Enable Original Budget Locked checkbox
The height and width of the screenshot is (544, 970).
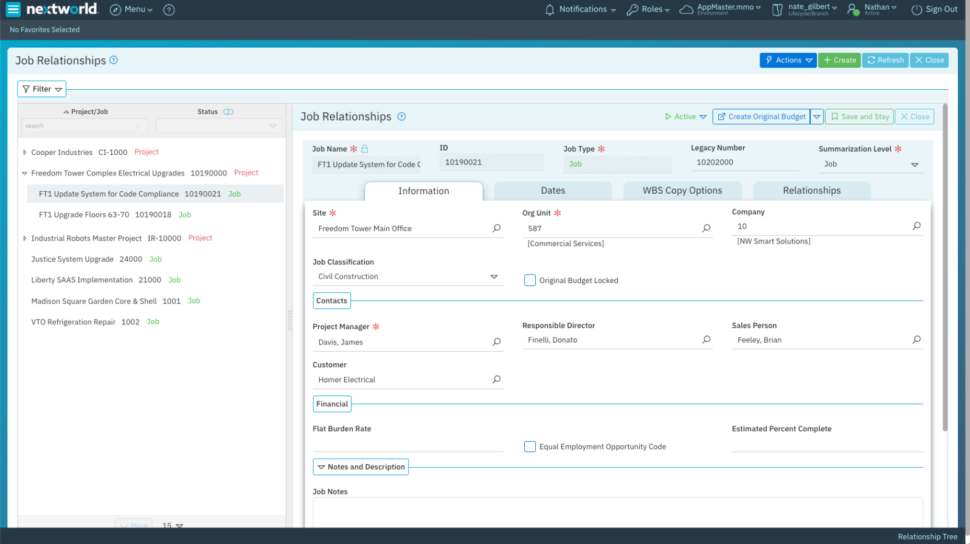pos(530,280)
